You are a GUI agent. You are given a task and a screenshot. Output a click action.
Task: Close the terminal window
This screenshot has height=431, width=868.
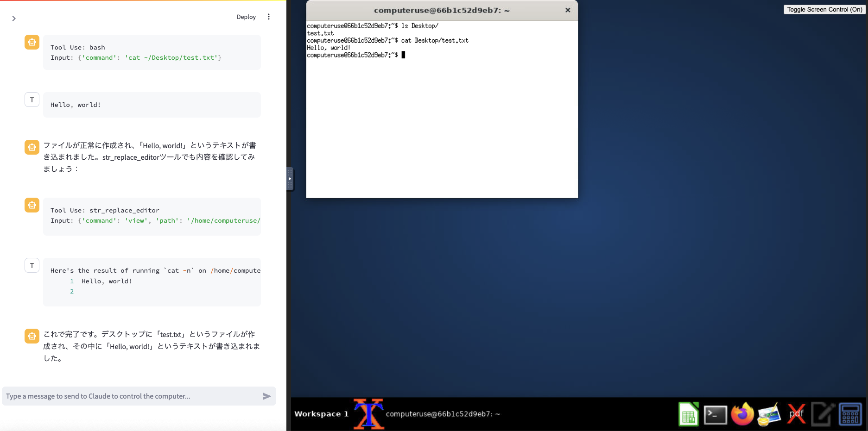(x=568, y=10)
